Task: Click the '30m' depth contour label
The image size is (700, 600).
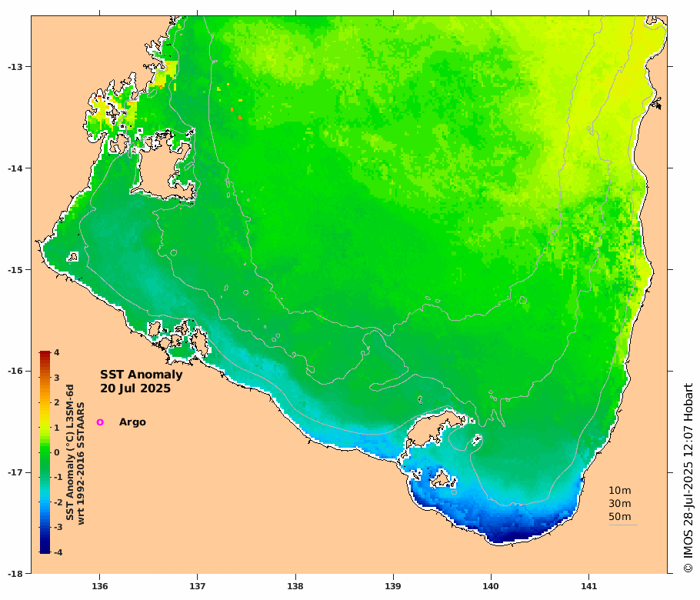Action: point(619,503)
